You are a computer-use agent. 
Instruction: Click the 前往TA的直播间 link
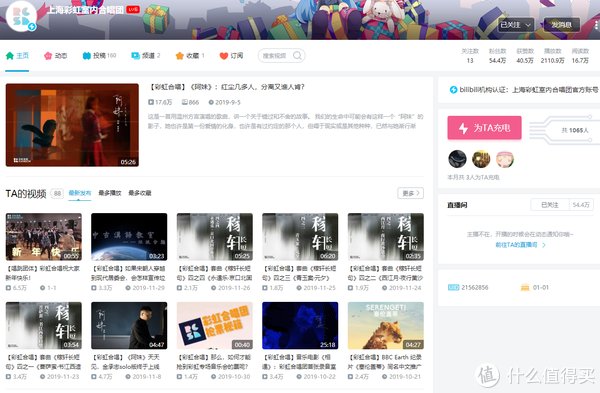[520, 245]
